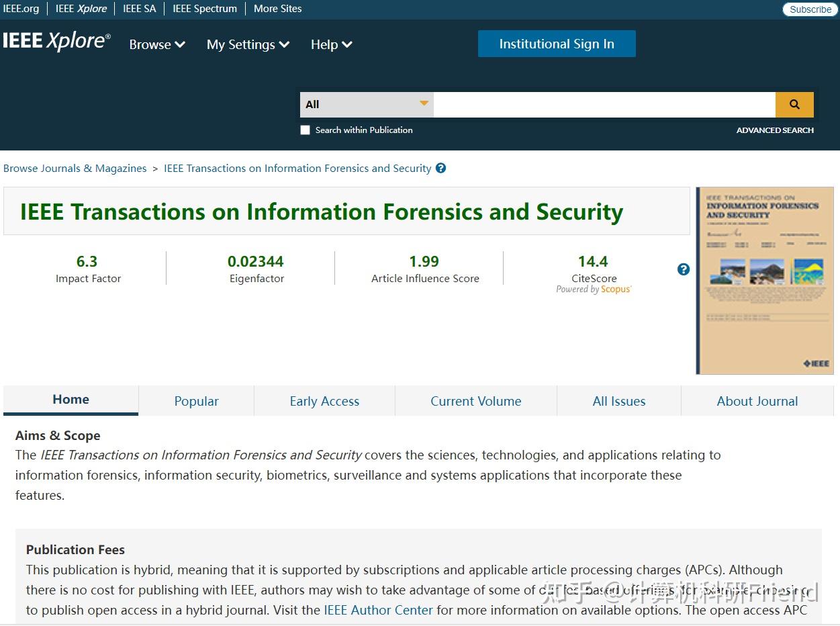The height and width of the screenshot is (626, 840).
Task: Open the journal cover thumbnail
Action: 764,280
